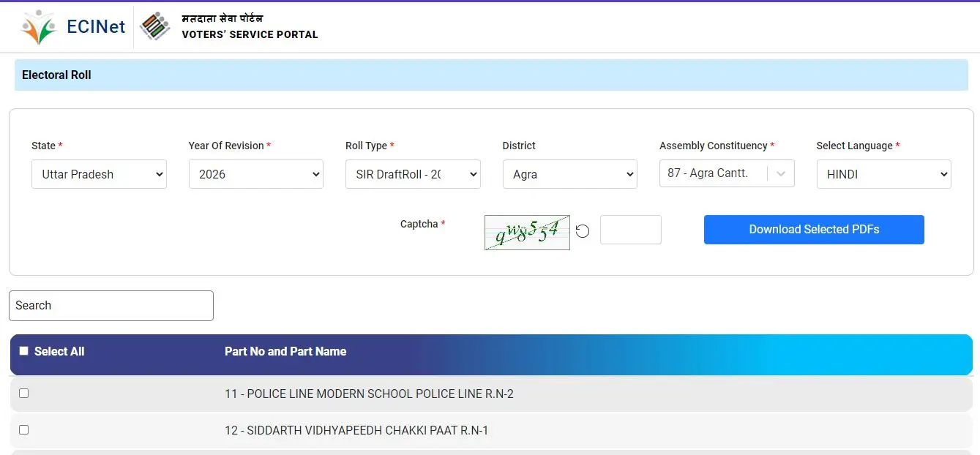Viewport: 980px width, 455px height.
Task: Enable the Select All checkbox
Action: tap(23, 350)
